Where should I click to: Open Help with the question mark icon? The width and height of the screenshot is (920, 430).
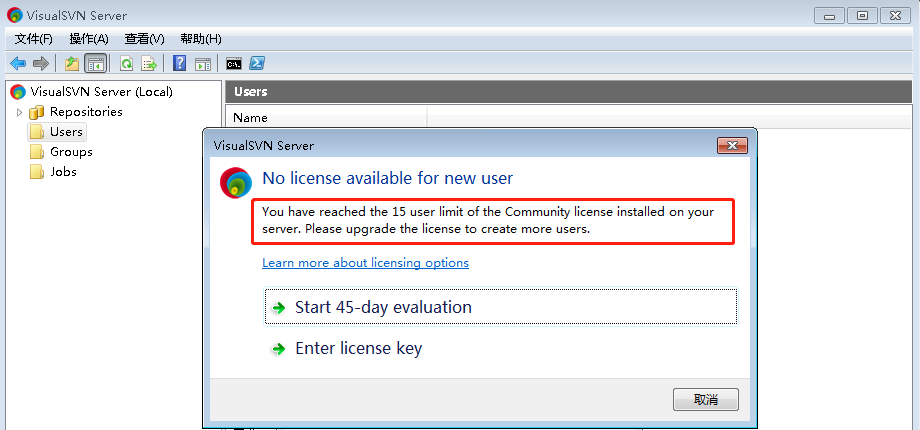coord(180,63)
